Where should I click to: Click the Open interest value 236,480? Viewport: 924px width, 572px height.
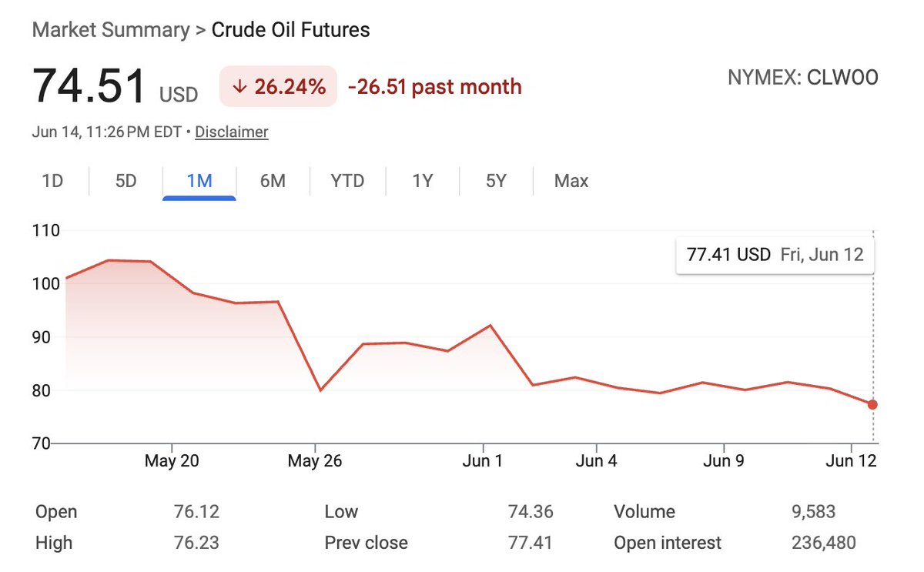click(823, 543)
